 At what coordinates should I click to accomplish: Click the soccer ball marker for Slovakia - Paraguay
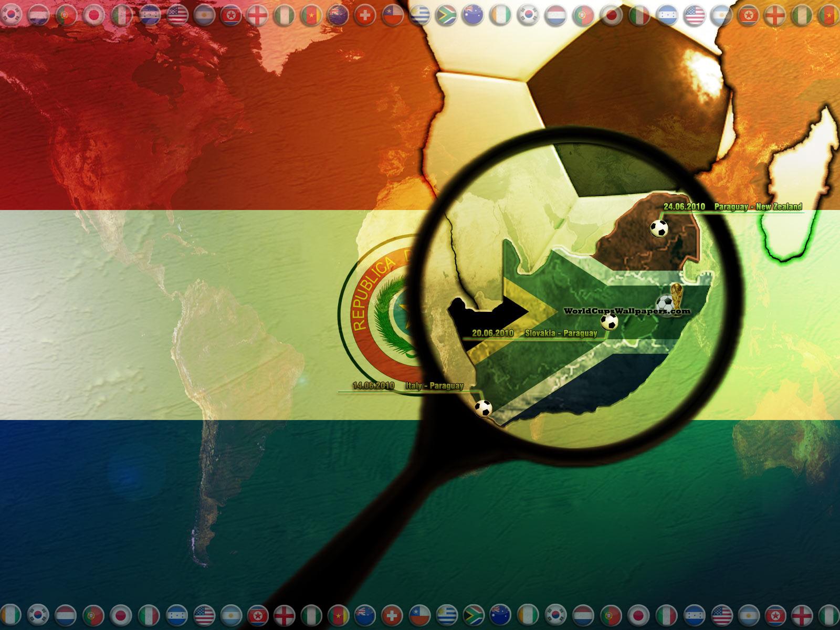click(609, 322)
